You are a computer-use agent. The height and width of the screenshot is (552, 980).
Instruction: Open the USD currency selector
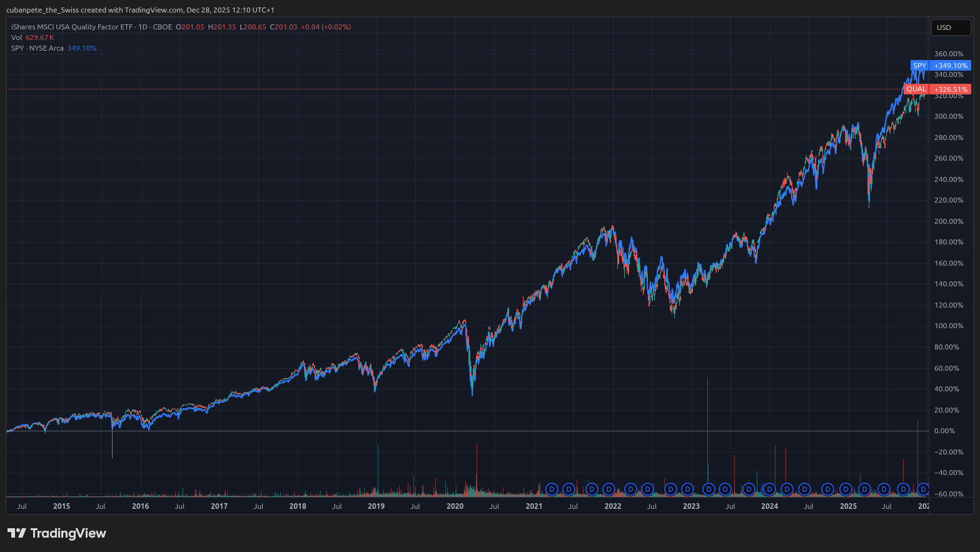click(951, 28)
